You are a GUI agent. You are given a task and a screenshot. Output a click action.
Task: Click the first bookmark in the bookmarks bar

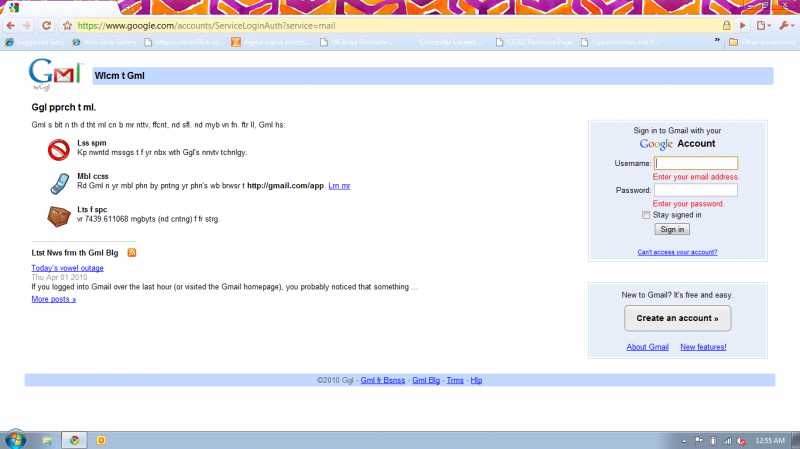[x=33, y=42]
